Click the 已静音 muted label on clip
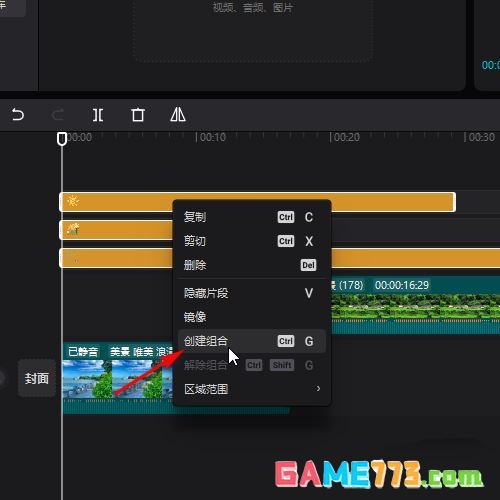Screen dimensions: 500x500 point(83,351)
